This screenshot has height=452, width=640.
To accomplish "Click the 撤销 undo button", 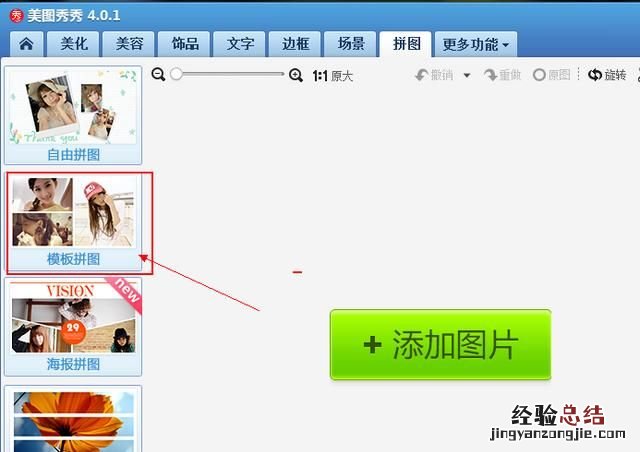I will coord(434,75).
